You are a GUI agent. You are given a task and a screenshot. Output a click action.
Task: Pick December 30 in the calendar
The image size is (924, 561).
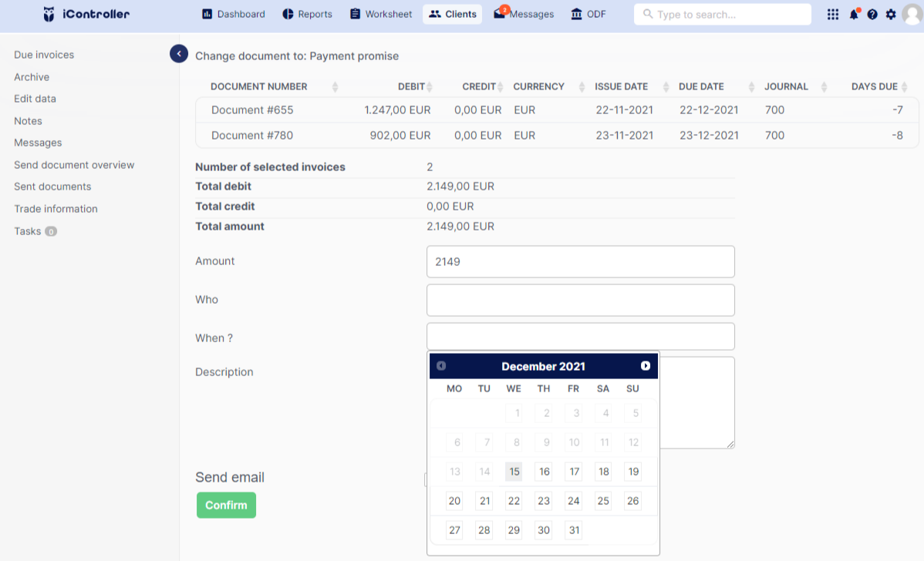pos(544,530)
